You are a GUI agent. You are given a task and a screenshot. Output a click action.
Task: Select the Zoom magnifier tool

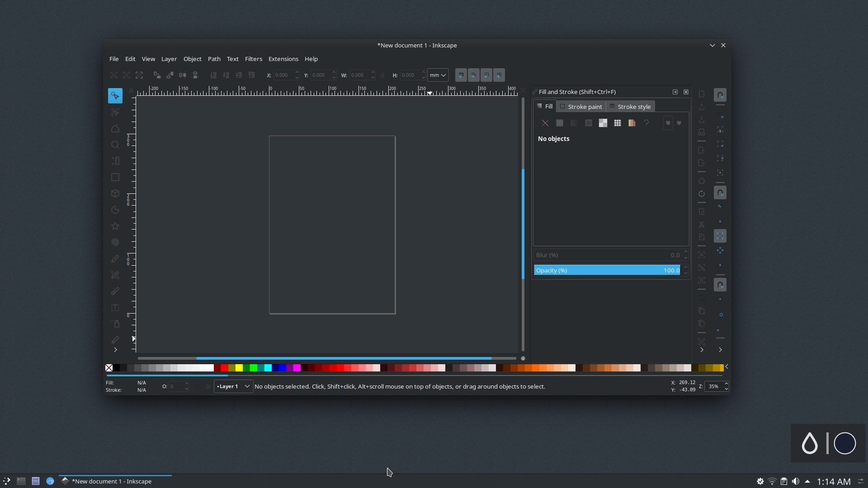115,145
